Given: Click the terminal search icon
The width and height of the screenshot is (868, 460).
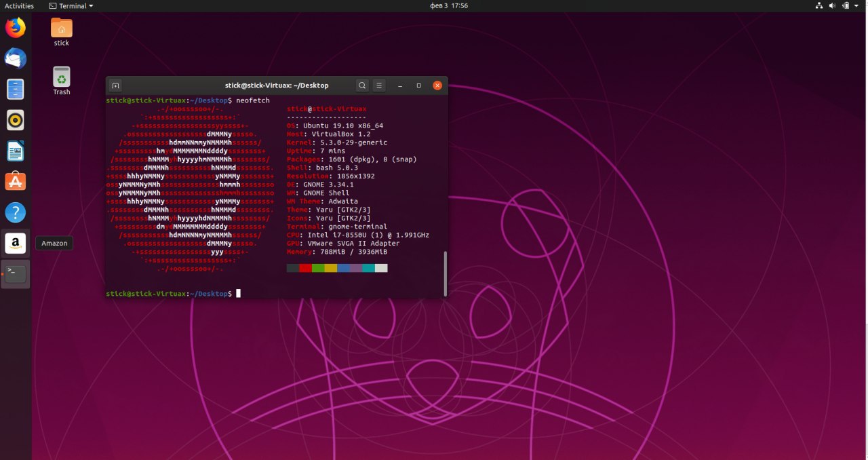Looking at the screenshot, I should click(x=362, y=85).
